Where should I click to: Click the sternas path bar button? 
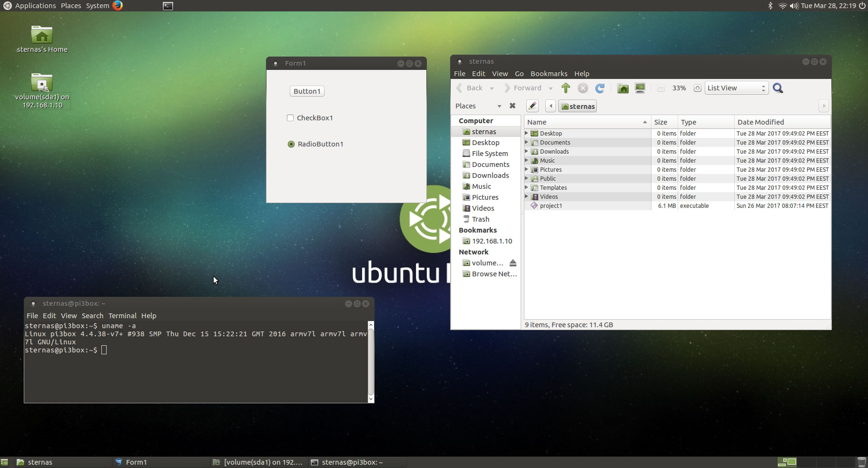click(x=578, y=106)
